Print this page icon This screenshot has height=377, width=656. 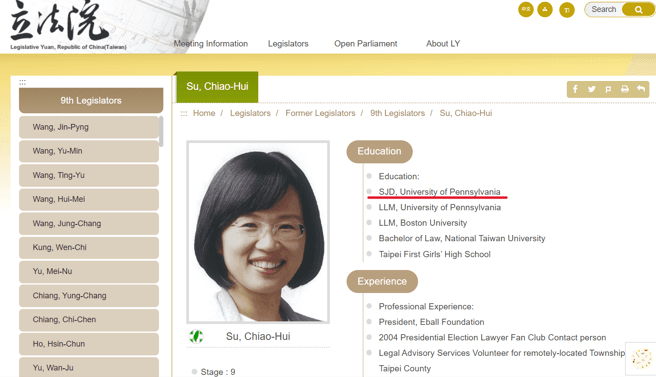tap(625, 89)
